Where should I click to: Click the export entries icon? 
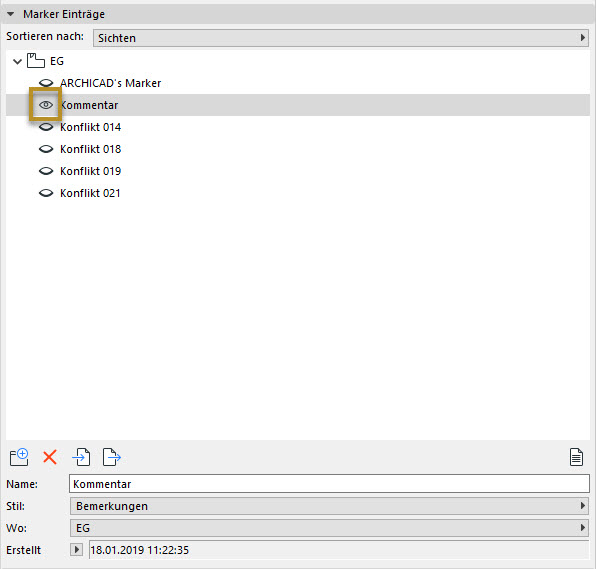coord(112,457)
